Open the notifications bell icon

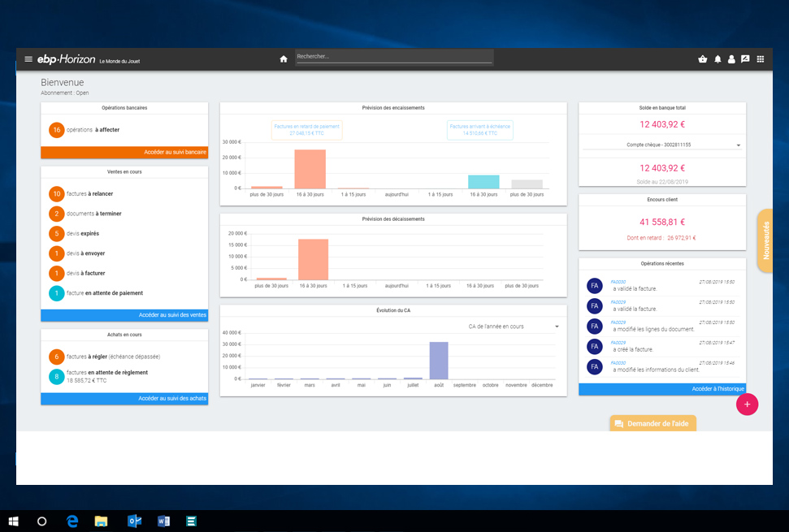[x=717, y=58]
